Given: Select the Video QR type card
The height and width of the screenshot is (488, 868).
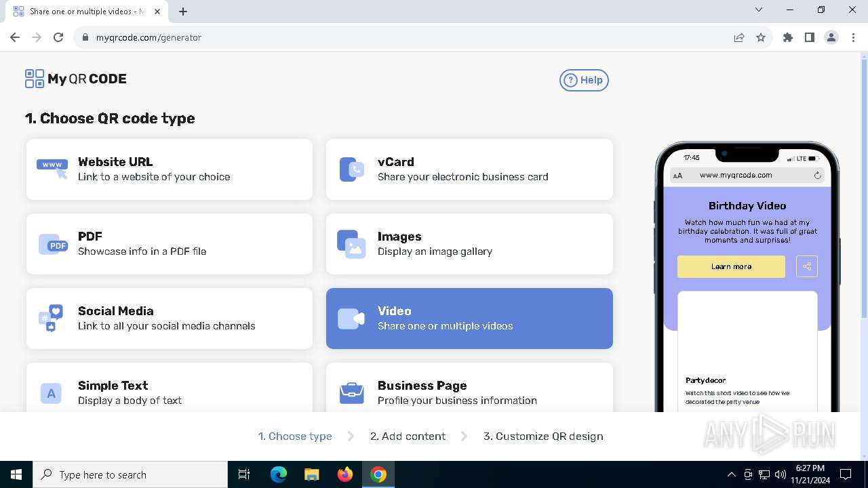Looking at the screenshot, I should pos(469,319).
